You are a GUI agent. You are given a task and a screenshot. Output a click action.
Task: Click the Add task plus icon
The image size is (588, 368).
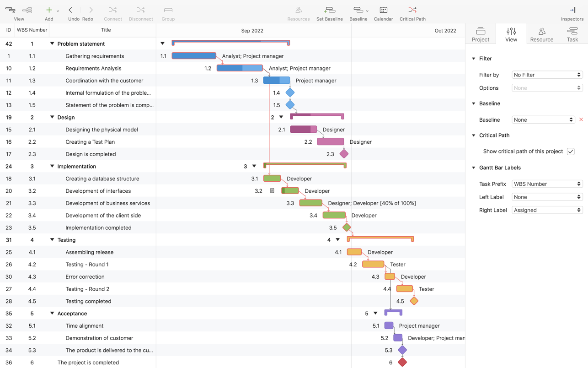(48, 10)
